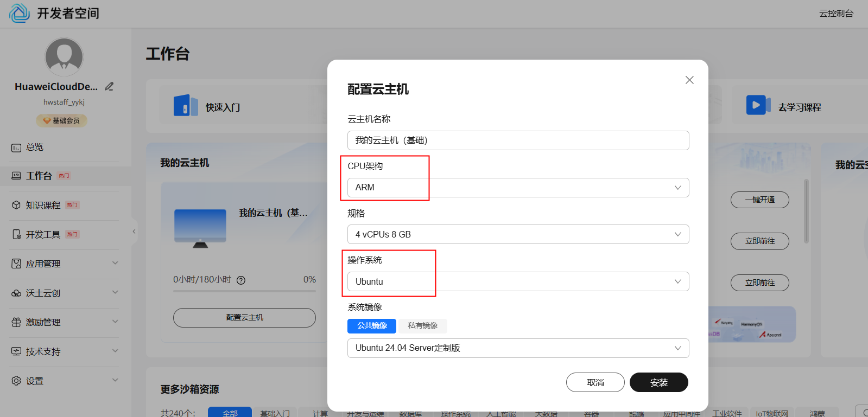Viewport: 868px width, 417px height.
Task: Click the 0% usage value
Action: (309, 280)
